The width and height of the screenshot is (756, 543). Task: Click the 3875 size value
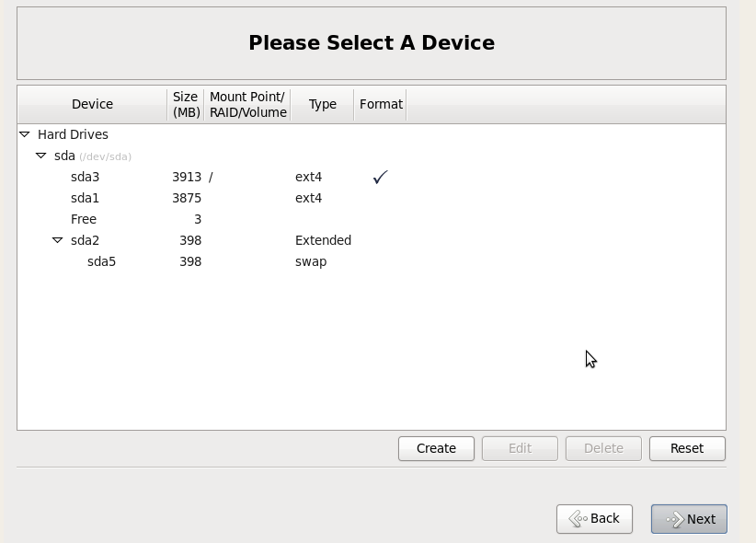[x=187, y=199]
